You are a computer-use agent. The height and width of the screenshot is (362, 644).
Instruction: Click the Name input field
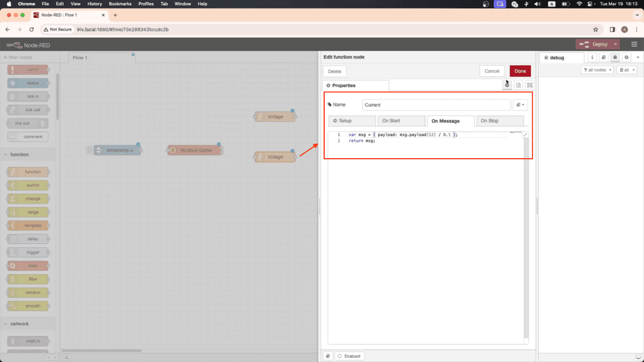(x=436, y=105)
